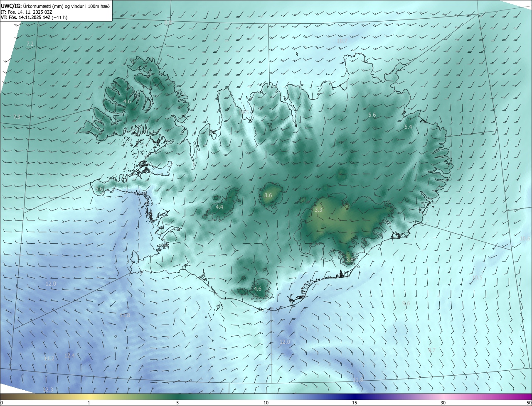
Task: Select the 9.7 value in the southeast sea
Action: (x=432, y=350)
